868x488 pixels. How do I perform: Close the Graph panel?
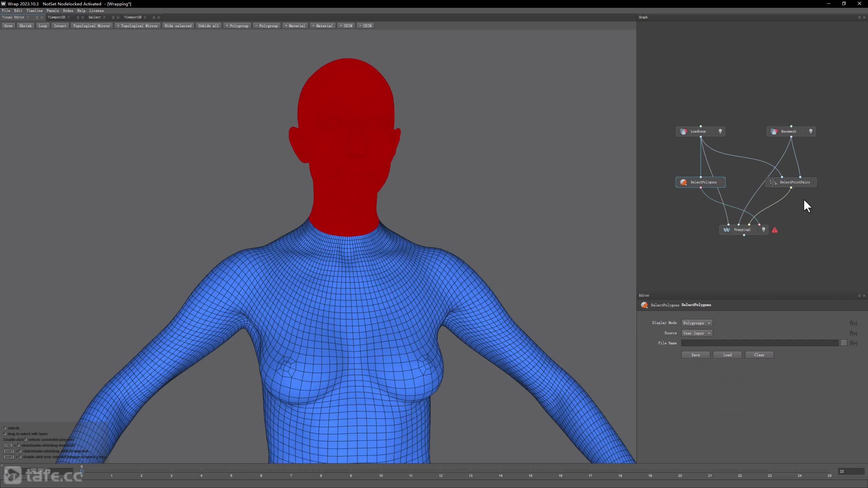[864, 17]
